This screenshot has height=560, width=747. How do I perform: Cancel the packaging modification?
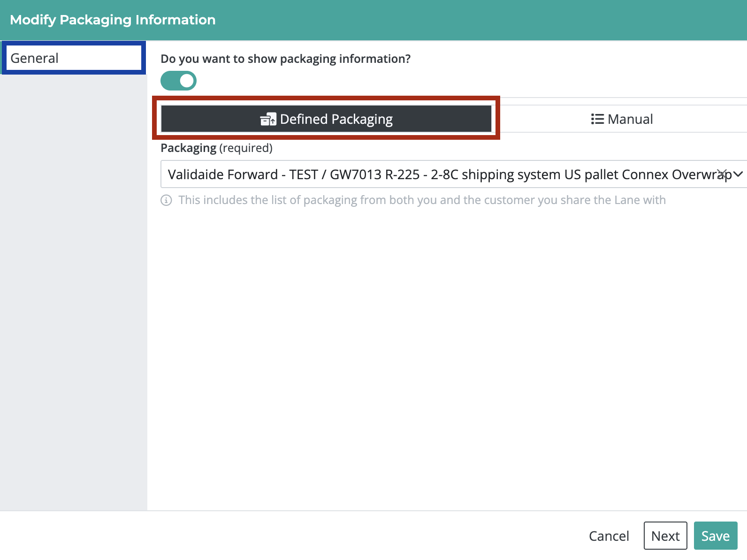point(609,536)
